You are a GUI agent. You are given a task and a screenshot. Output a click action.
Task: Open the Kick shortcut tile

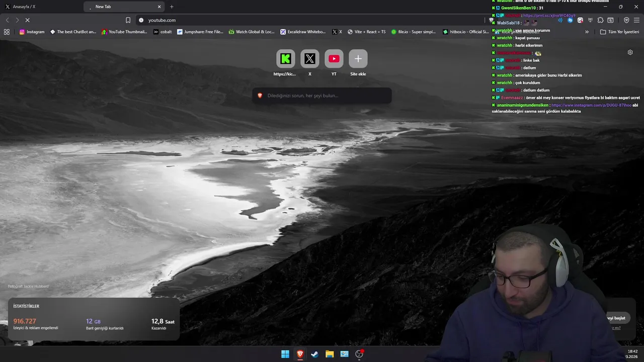(285, 59)
